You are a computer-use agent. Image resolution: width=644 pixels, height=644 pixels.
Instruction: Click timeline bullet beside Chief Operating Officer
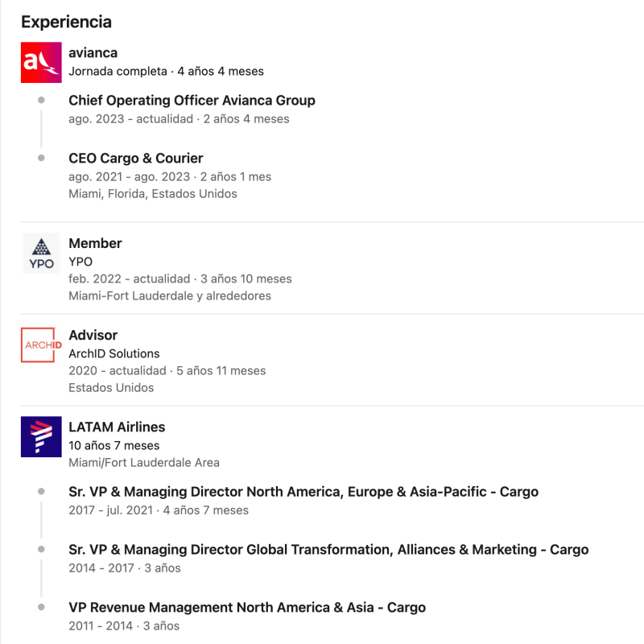[x=41, y=100]
